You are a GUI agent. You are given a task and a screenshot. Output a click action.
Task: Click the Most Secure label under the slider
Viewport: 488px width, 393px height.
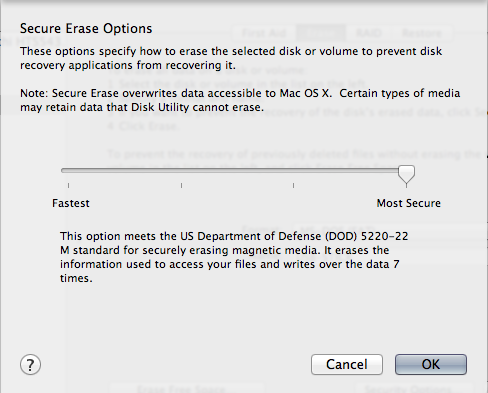[409, 203]
